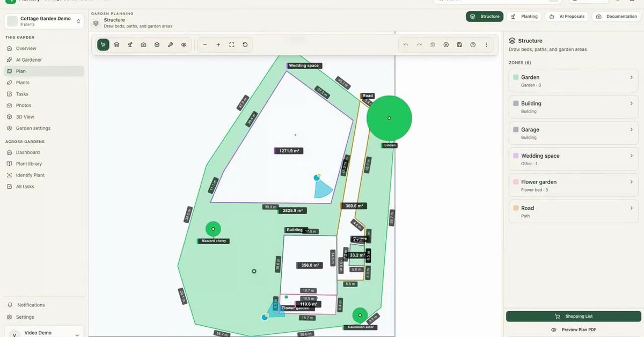Screen dimensions: 644x337
Task: Zoom out with the minus button
Action: [x=205, y=45]
